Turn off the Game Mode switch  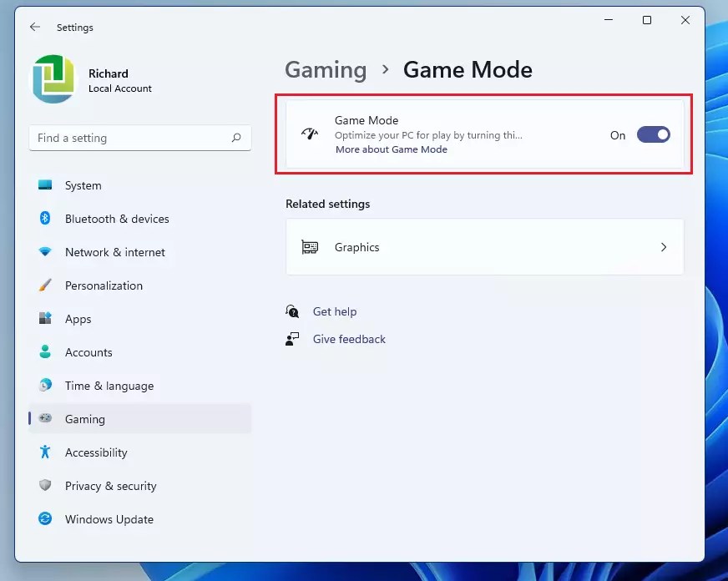[654, 134]
